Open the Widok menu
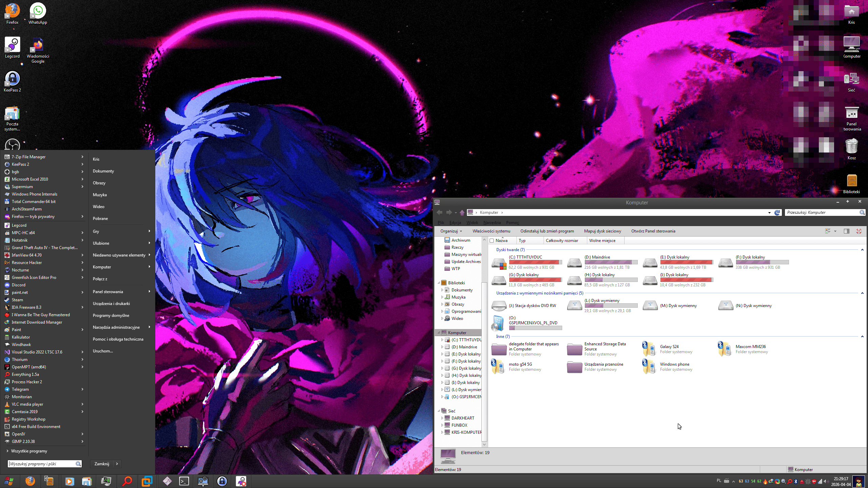Image resolution: width=868 pixels, height=488 pixels. tap(472, 223)
